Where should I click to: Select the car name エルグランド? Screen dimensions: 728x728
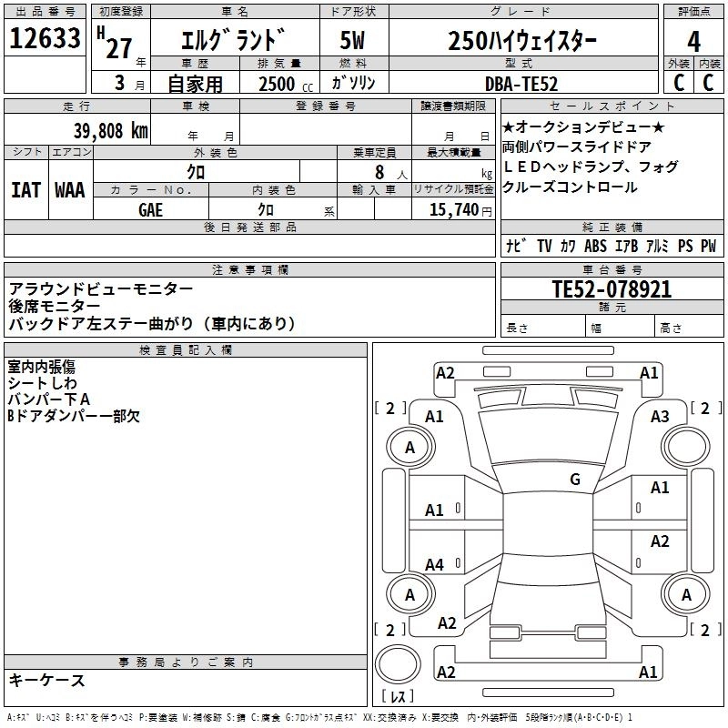(232, 40)
